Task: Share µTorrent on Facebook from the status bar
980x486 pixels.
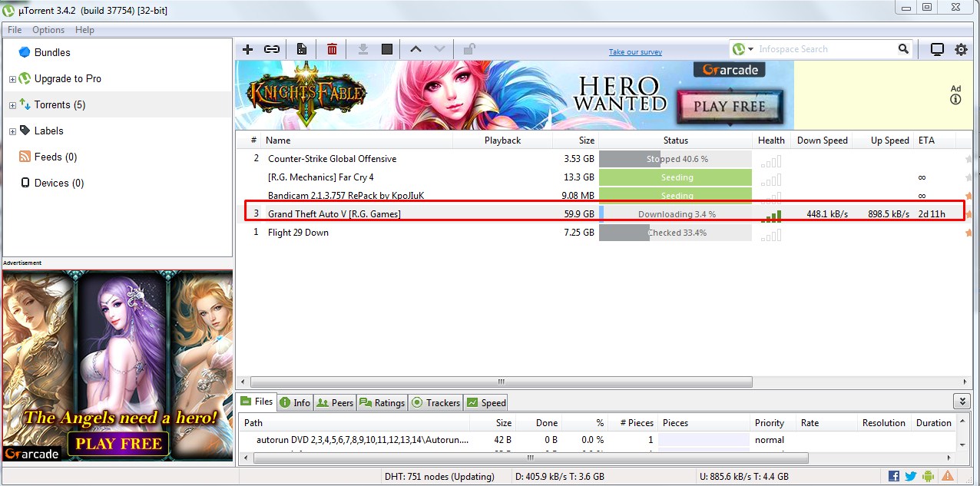Action: (893, 476)
